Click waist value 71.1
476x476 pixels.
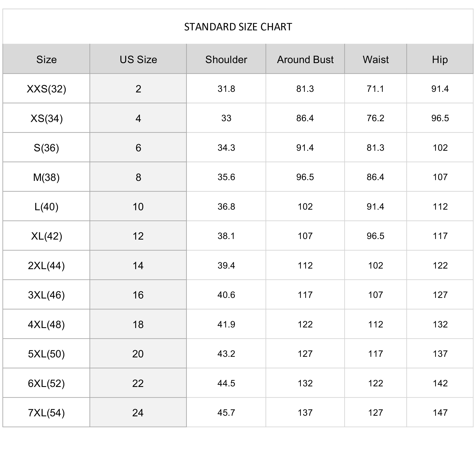click(x=375, y=89)
